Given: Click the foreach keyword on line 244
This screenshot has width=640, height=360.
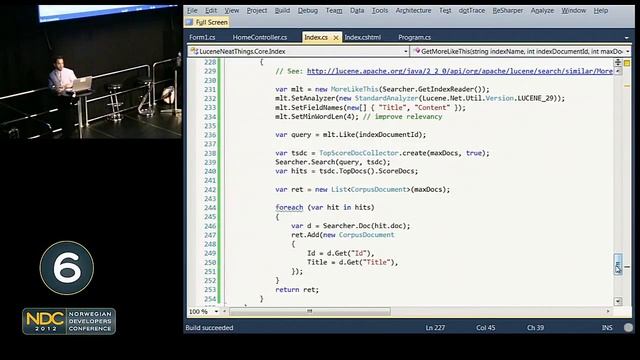Looking at the screenshot, I should pyautogui.click(x=289, y=207).
